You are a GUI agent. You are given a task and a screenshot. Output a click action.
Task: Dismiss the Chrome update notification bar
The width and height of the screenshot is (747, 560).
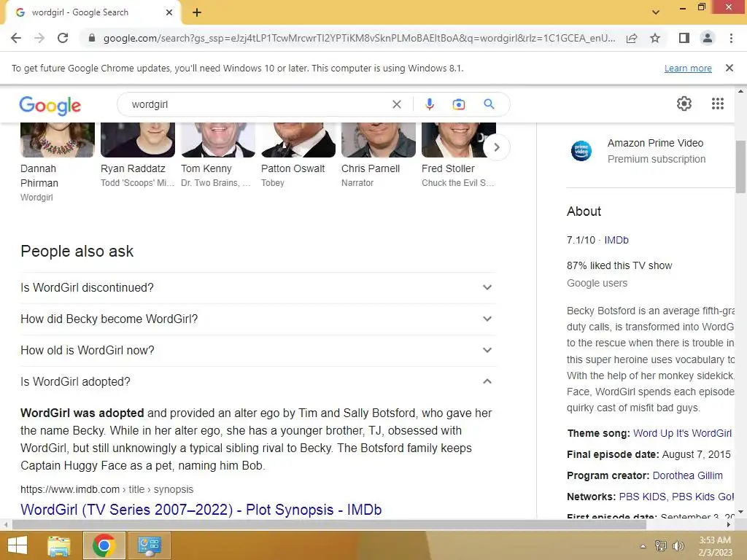click(x=729, y=68)
